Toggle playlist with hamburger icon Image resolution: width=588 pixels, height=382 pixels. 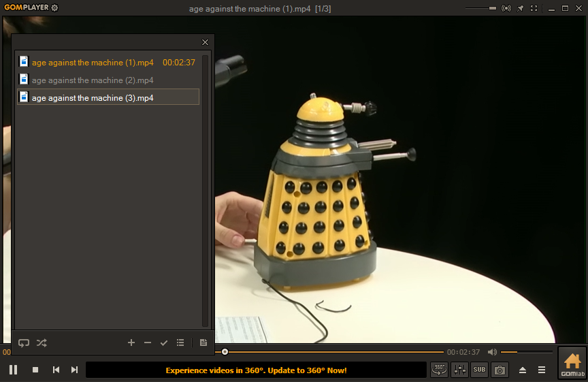click(x=542, y=370)
